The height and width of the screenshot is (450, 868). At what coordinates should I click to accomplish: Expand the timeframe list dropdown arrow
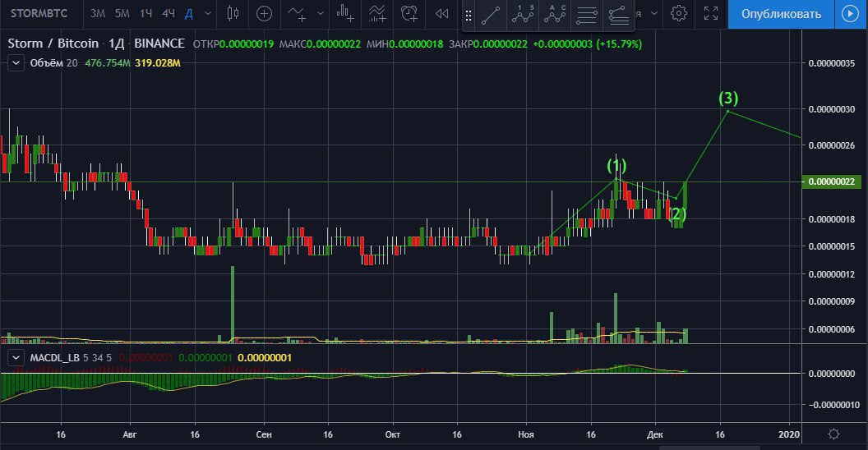208,13
